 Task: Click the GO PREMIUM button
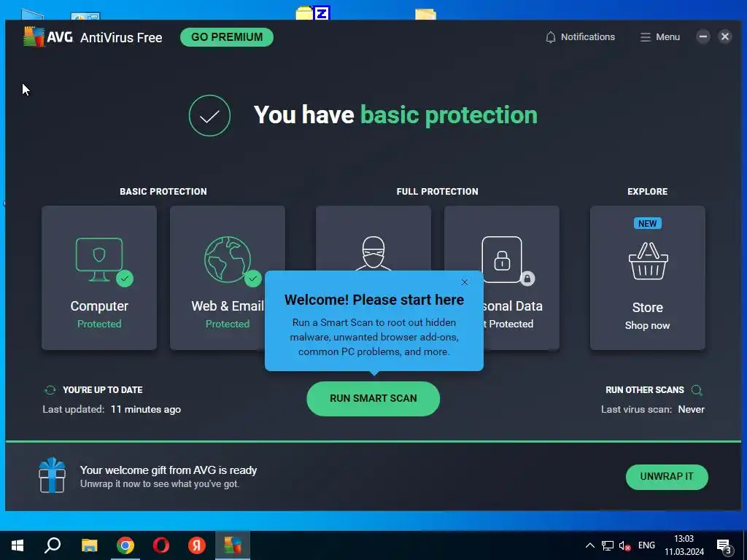(x=227, y=37)
